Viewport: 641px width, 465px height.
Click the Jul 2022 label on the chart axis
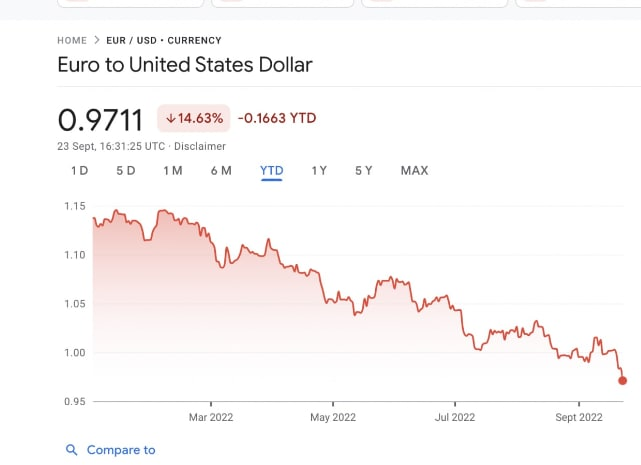(x=455, y=417)
